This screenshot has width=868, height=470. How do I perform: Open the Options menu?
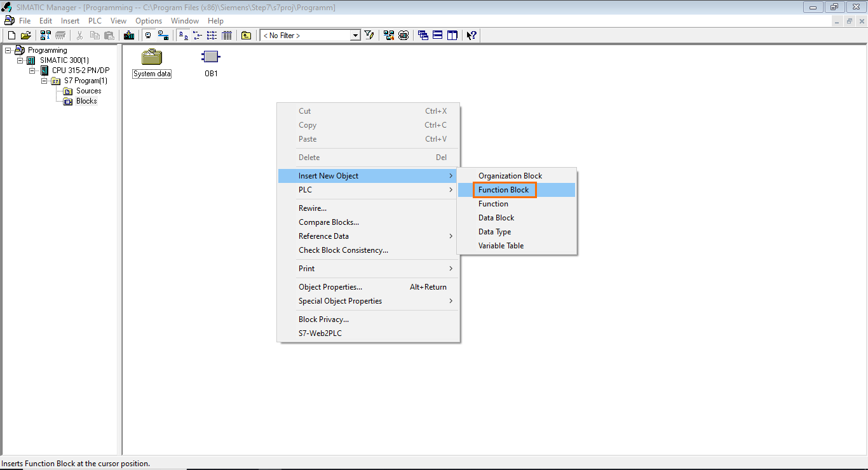149,21
